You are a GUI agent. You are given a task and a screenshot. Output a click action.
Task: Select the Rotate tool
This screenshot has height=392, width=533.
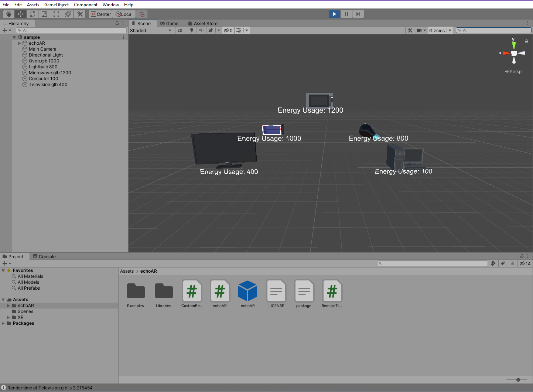point(33,14)
